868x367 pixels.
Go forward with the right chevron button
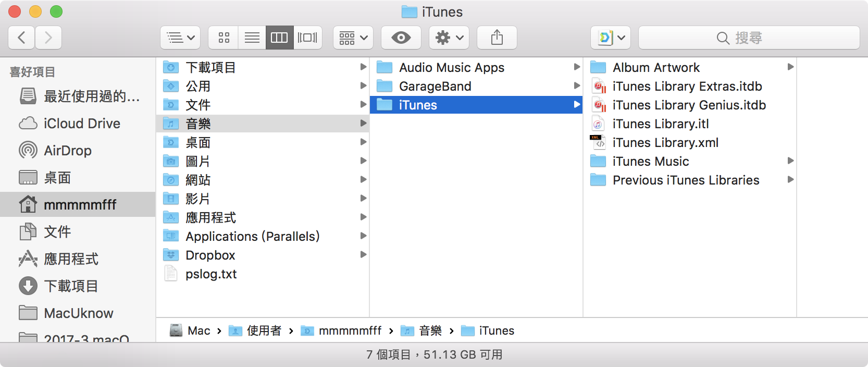tap(48, 38)
